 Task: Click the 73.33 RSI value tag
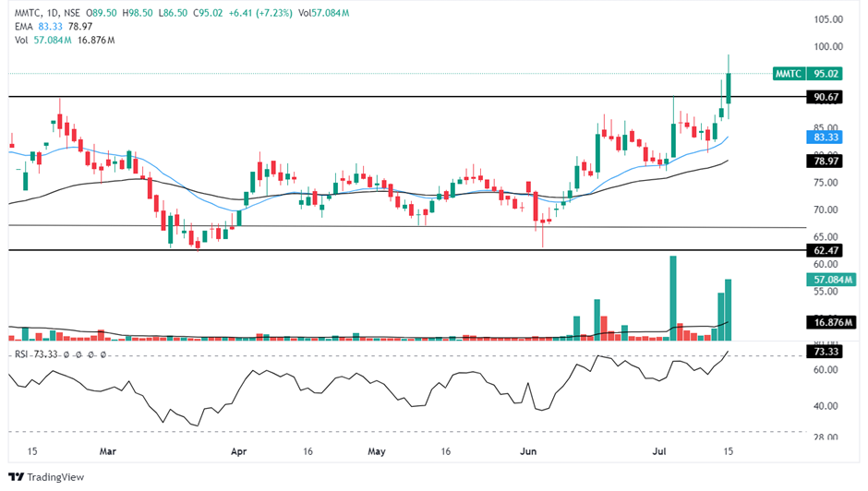pyautogui.click(x=825, y=352)
